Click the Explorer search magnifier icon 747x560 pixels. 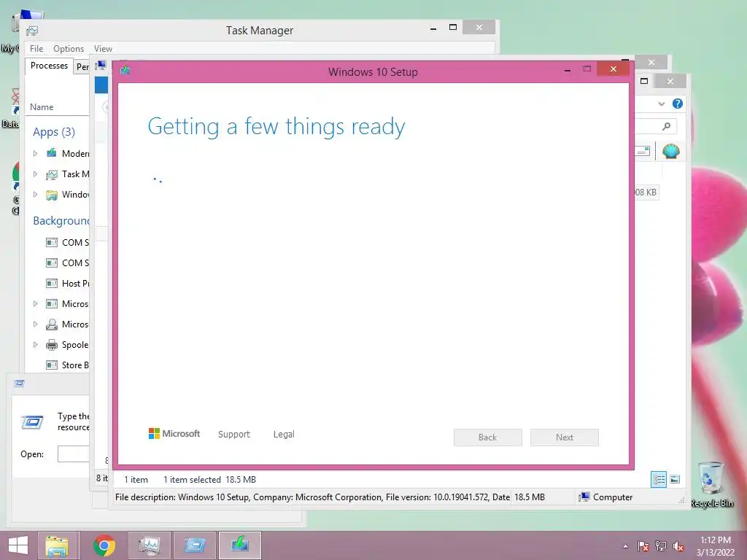(x=666, y=126)
